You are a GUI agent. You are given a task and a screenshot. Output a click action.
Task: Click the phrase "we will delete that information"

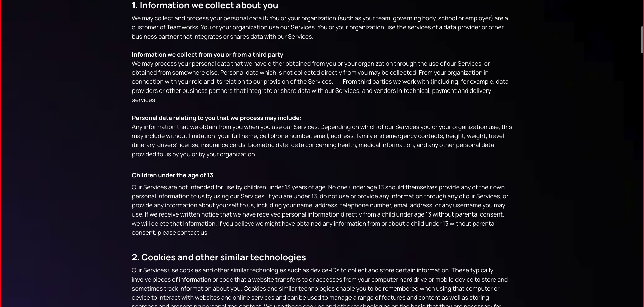click(x=174, y=224)
